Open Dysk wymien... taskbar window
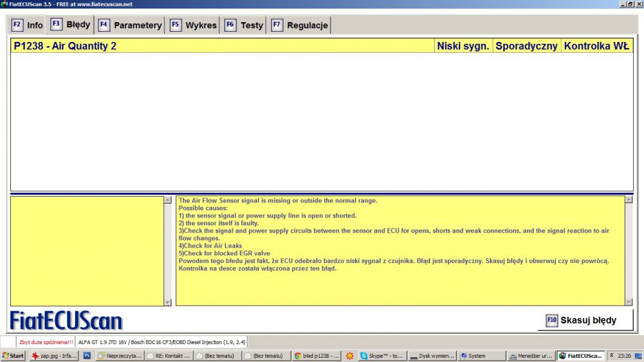Screen dimensions: 644x362 [x=432, y=356]
